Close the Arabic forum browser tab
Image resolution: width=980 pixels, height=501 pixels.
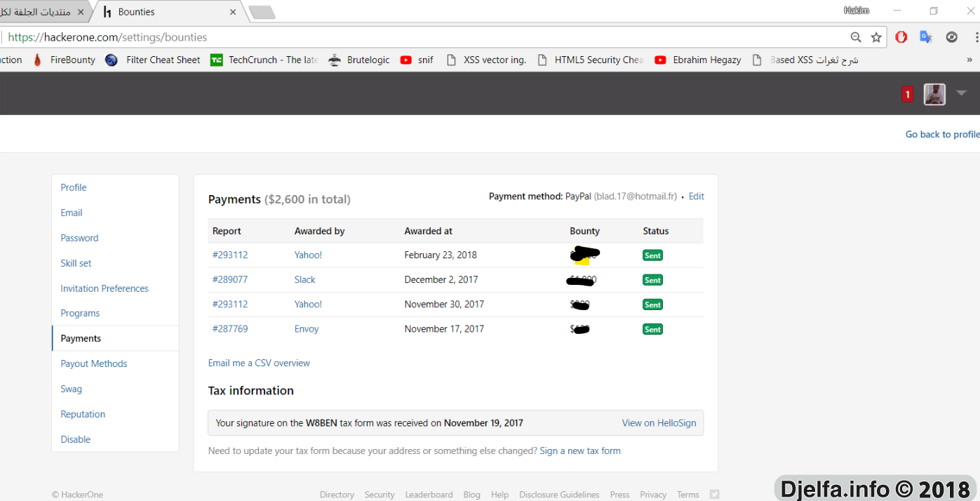tap(81, 12)
